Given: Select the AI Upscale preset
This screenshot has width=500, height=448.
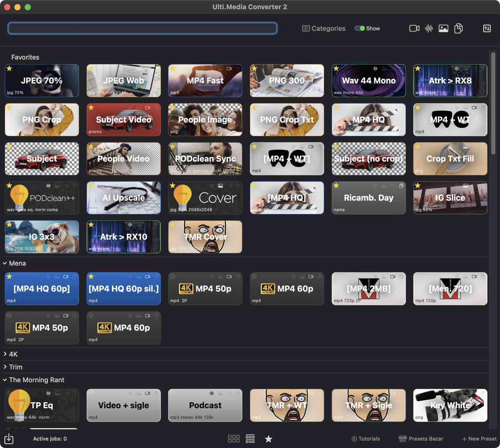Looking at the screenshot, I should 124,198.
